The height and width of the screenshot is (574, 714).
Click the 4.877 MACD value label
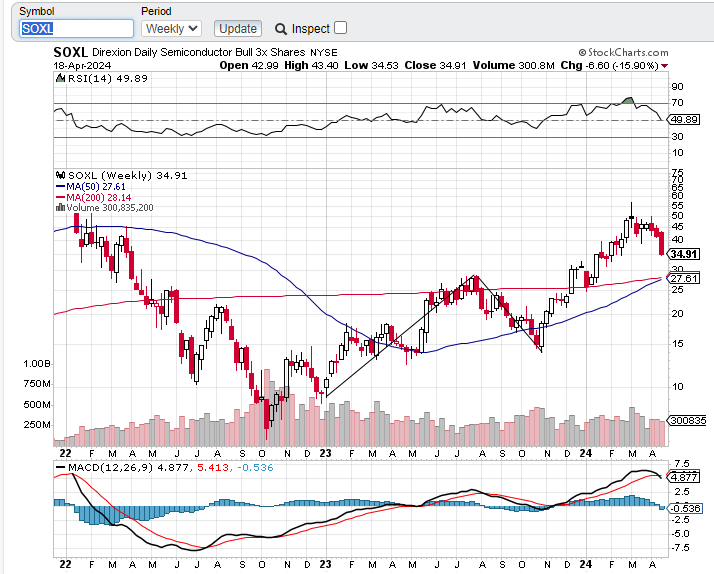(x=683, y=477)
